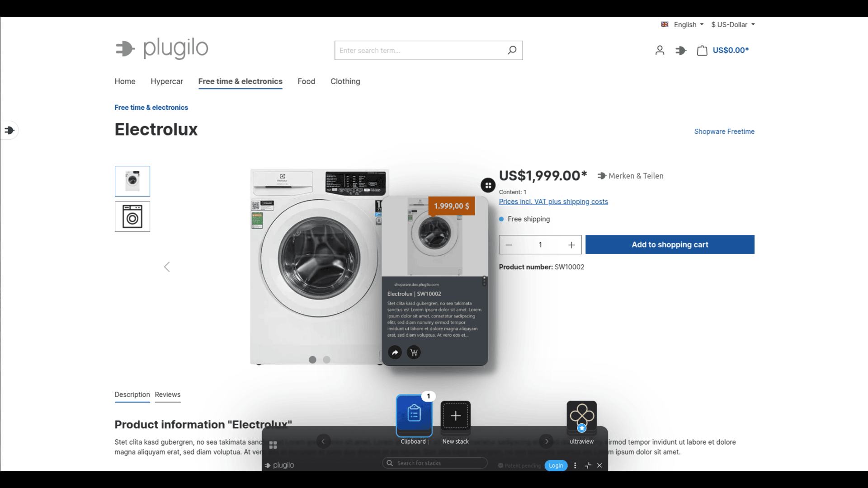Click Product number SW10002 text

tap(542, 267)
